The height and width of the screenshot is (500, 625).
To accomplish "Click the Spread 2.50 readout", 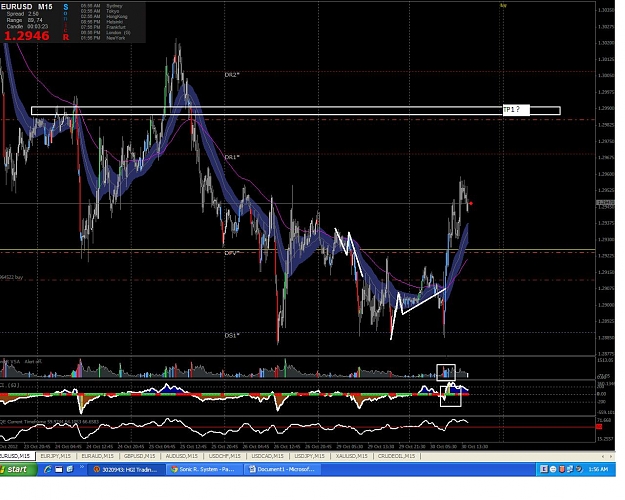I will pos(22,14).
